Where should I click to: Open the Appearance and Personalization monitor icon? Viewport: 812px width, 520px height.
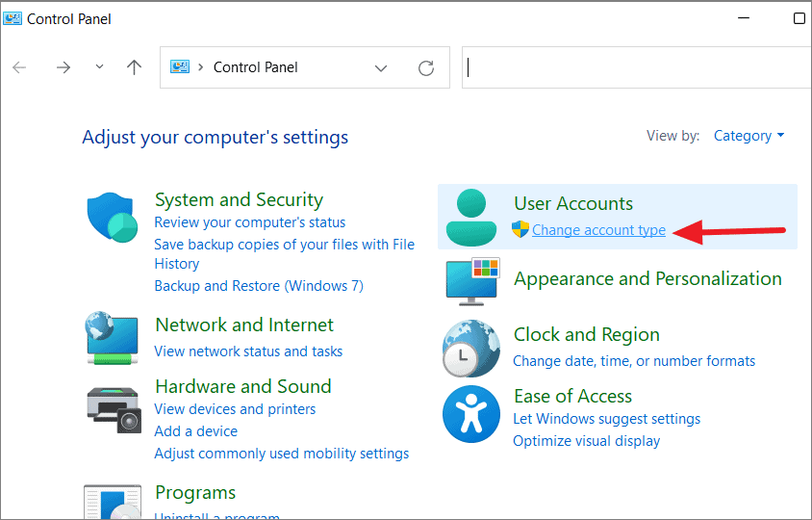[472, 281]
